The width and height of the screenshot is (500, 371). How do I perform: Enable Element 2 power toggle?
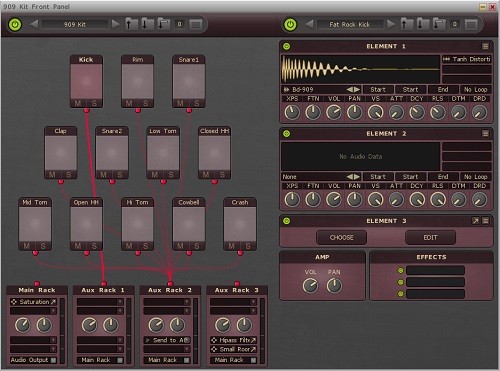click(x=287, y=134)
